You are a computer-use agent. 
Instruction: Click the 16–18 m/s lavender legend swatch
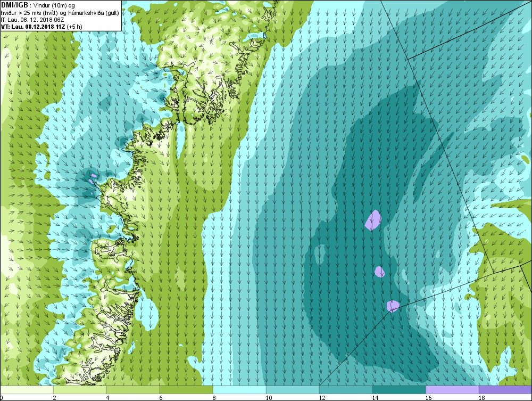coord(452,390)
